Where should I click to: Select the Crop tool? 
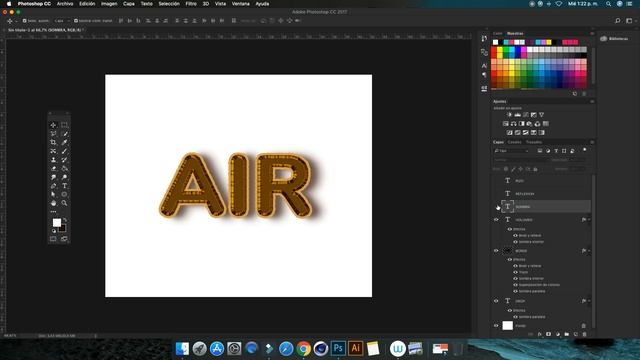pyautogui.click(x=53, y=142)
